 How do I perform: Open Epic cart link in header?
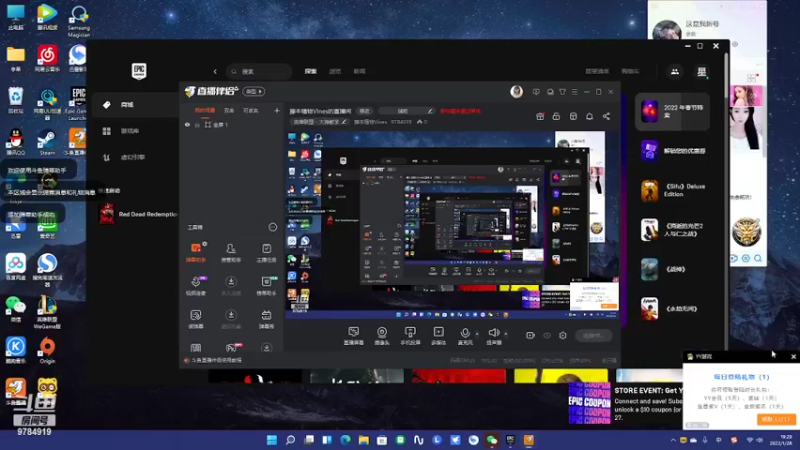pyautogui.click(x=630, y=71)
